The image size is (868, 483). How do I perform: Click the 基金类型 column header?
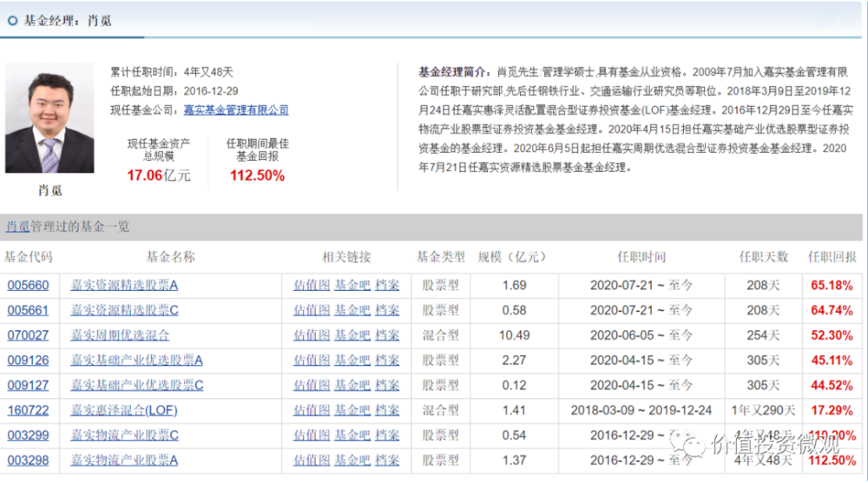tap(441, 257)
